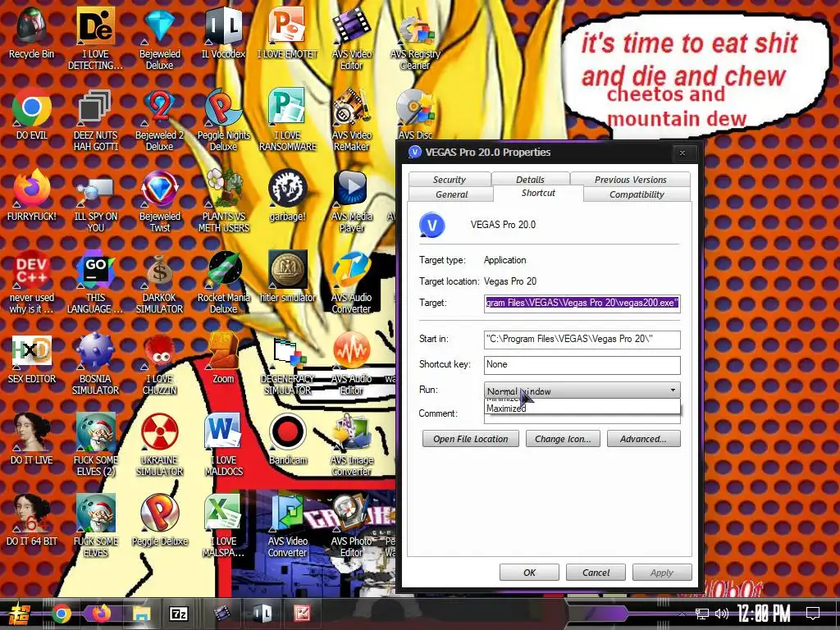Select the Peggle Deluxe desktop icon
Image resolution: width=840 pixels, height=630 pixels.
pos(160,521)
